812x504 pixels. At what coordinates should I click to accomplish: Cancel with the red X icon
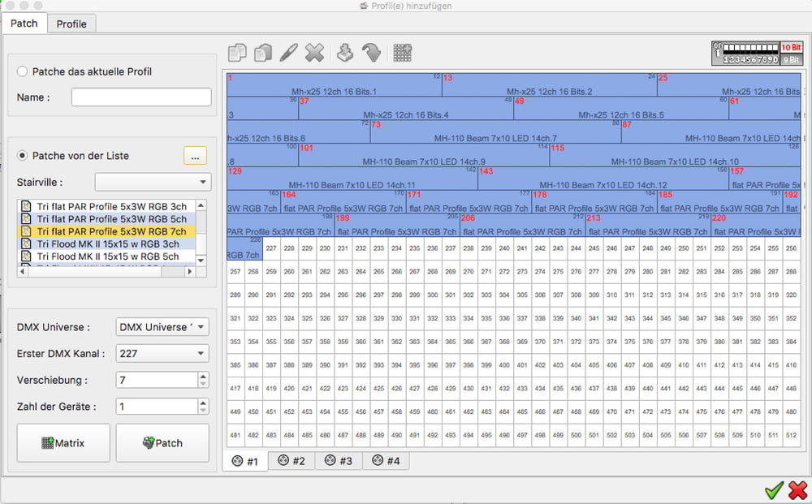797,490
